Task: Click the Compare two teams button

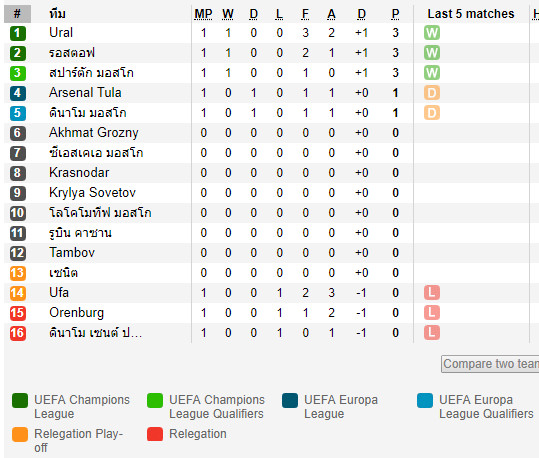Action: click(x=490, y=364)
